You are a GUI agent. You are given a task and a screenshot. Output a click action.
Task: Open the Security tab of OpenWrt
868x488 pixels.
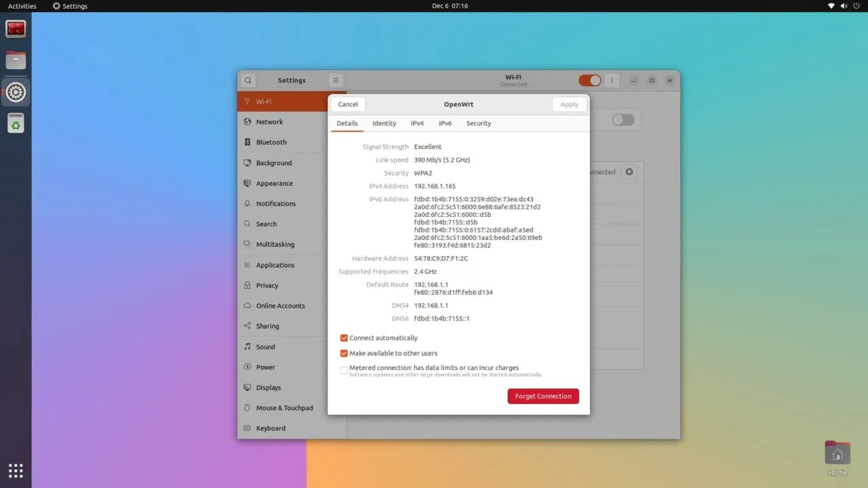[478, 123]
